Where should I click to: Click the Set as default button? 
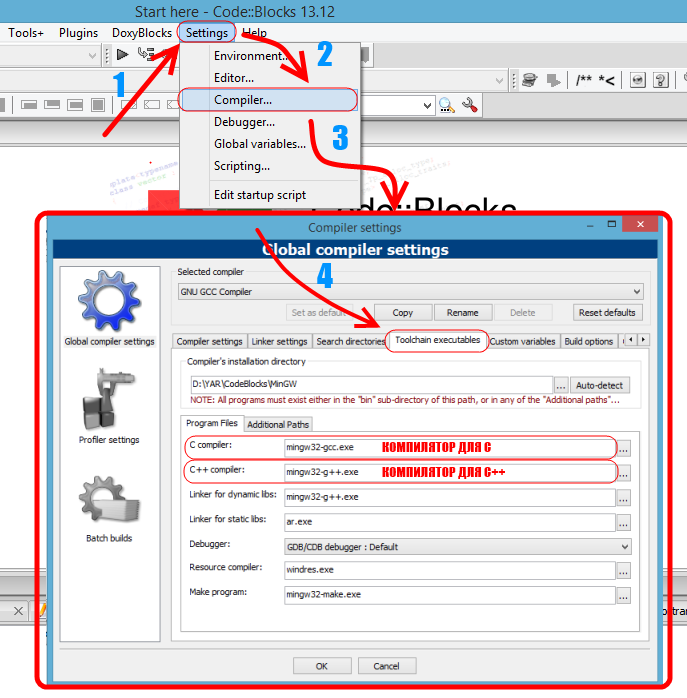(x=319, y=312)
